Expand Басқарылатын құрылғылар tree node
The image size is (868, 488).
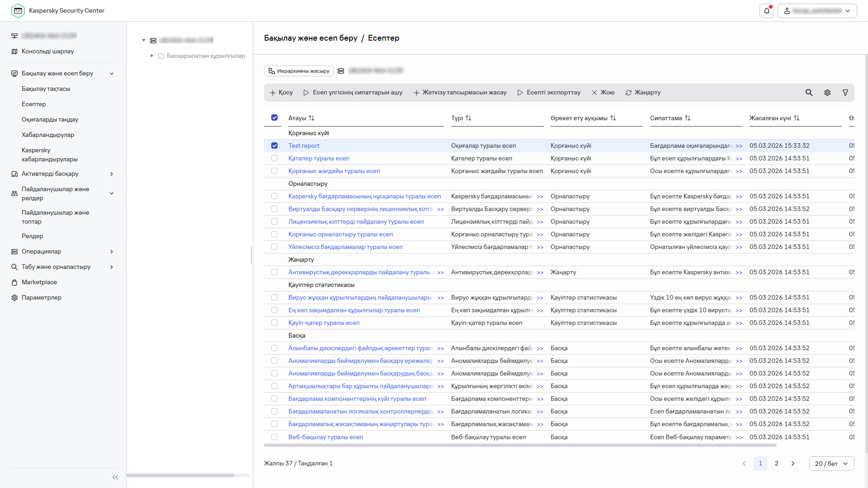click(x=152, y=56)
